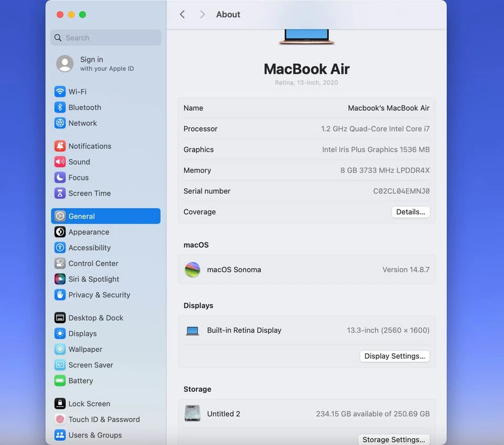The width and height of the screenshot is (504, 445).
Task: Open Touch ID & Password fingerprint icon
Action: point(60,419)
